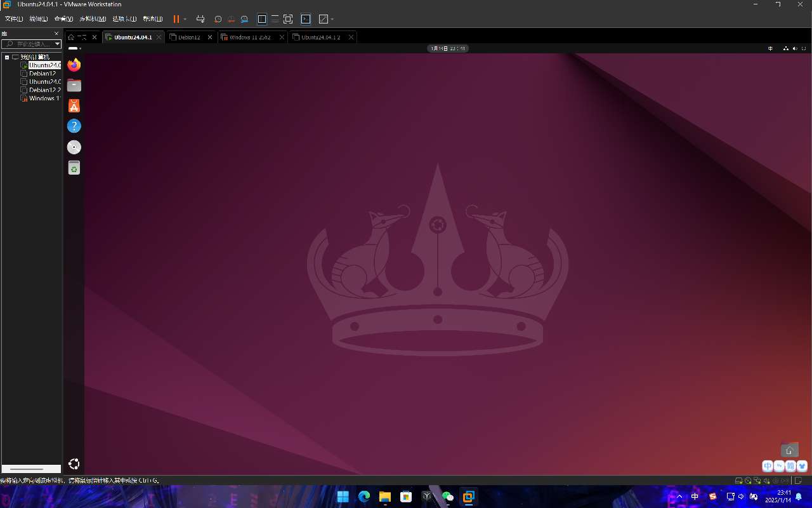
Task: Open Microsoft Edge from the taskbar
Action: (364, 497)
